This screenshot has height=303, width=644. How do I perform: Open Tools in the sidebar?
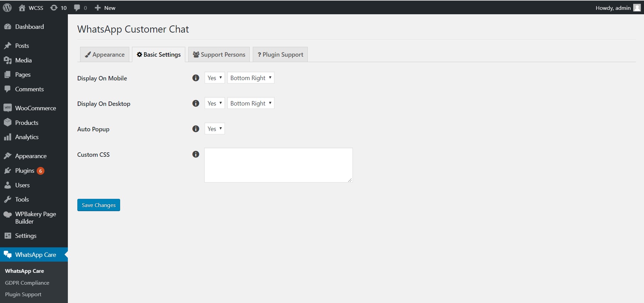34,200
